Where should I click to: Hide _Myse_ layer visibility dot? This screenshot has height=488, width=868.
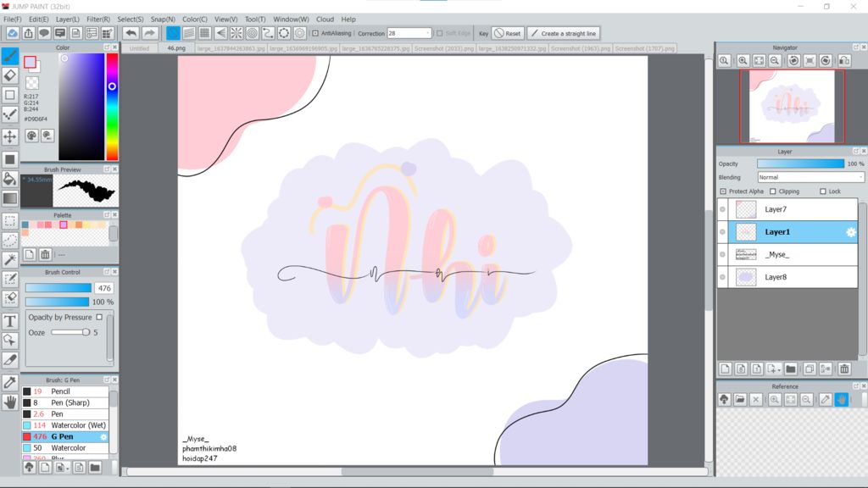tap(722, 255)
